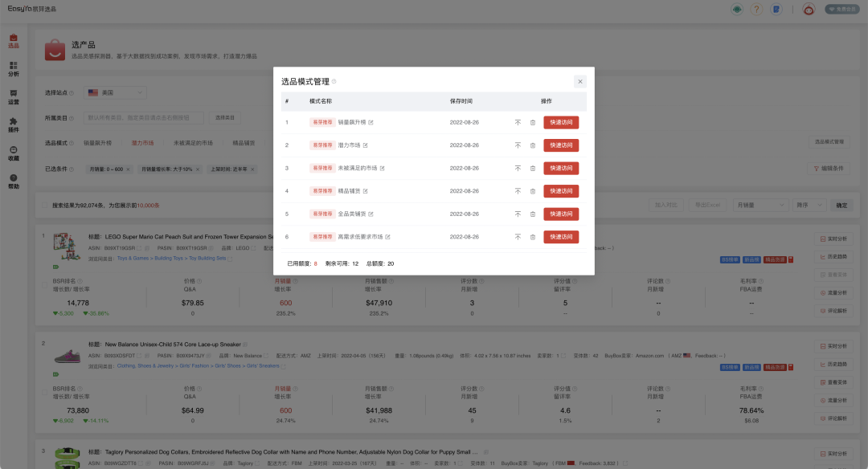
Task: Open 帮助 in the left sidebar
Action: click(x=14, y=182)
